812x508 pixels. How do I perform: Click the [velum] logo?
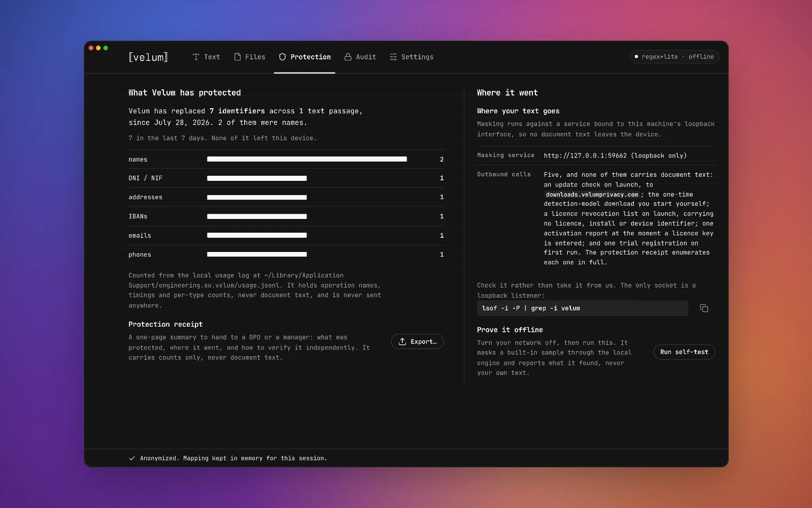[148, 57]
